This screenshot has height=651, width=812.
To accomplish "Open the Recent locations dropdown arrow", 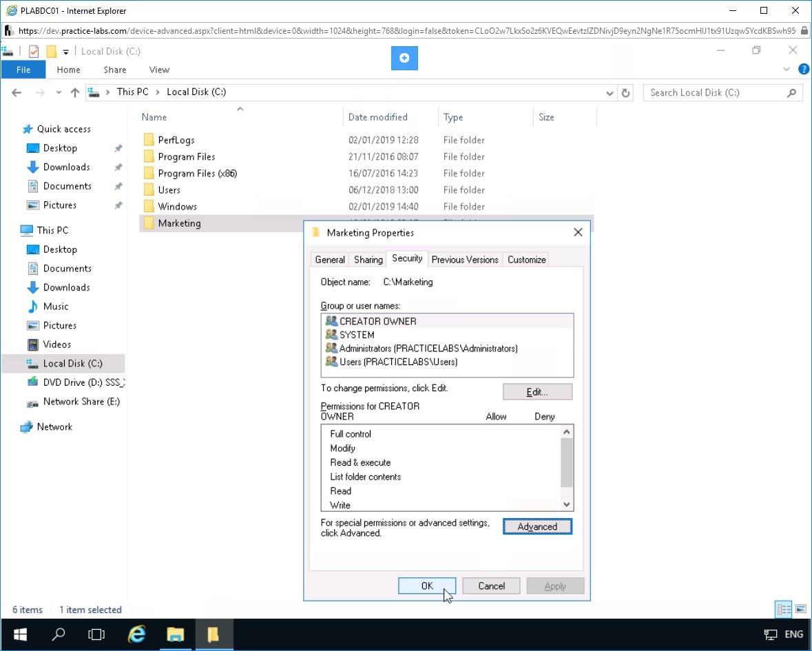I will pyautogui.click(x=59, y=93).
